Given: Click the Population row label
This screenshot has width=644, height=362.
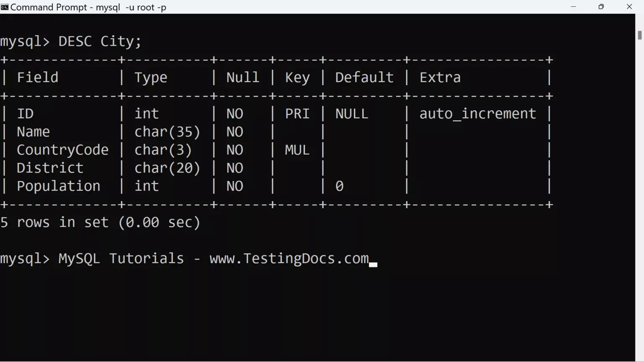Looking at the screenshot, I should point(58,186).
